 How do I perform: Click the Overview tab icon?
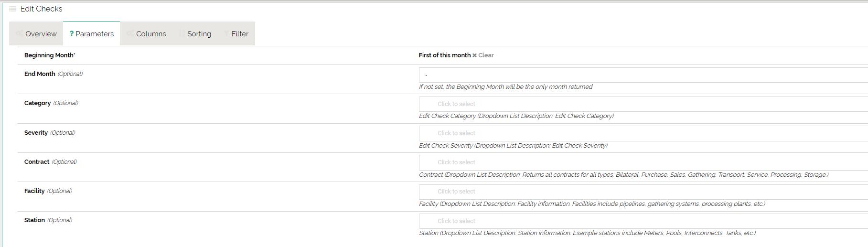[x=20, y=33]
